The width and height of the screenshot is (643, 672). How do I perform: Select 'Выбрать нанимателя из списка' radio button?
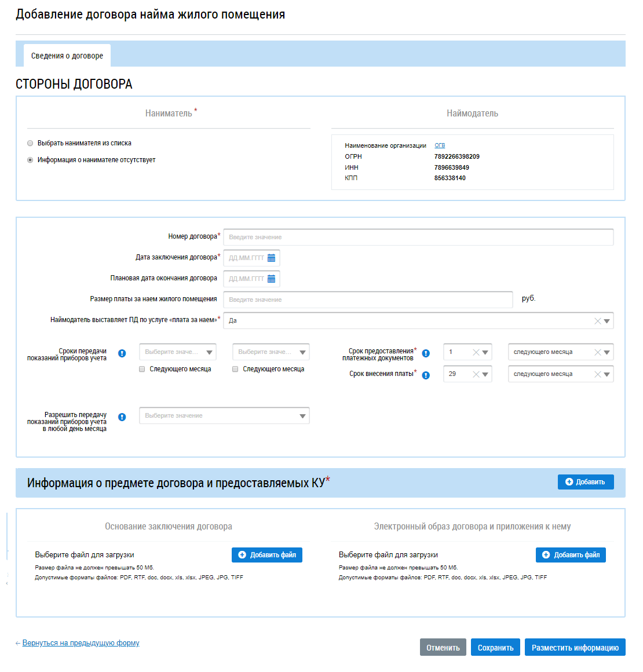[x=30, y=143]
